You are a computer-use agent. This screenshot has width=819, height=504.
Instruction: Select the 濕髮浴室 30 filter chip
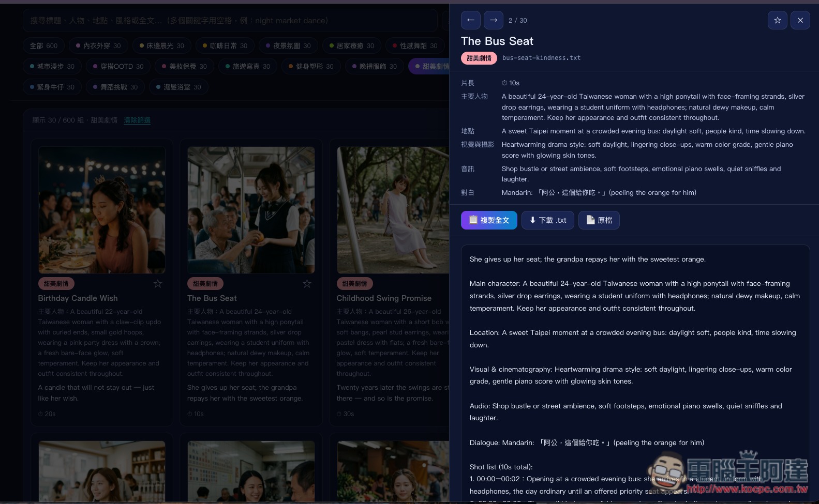tap(178, 87)
